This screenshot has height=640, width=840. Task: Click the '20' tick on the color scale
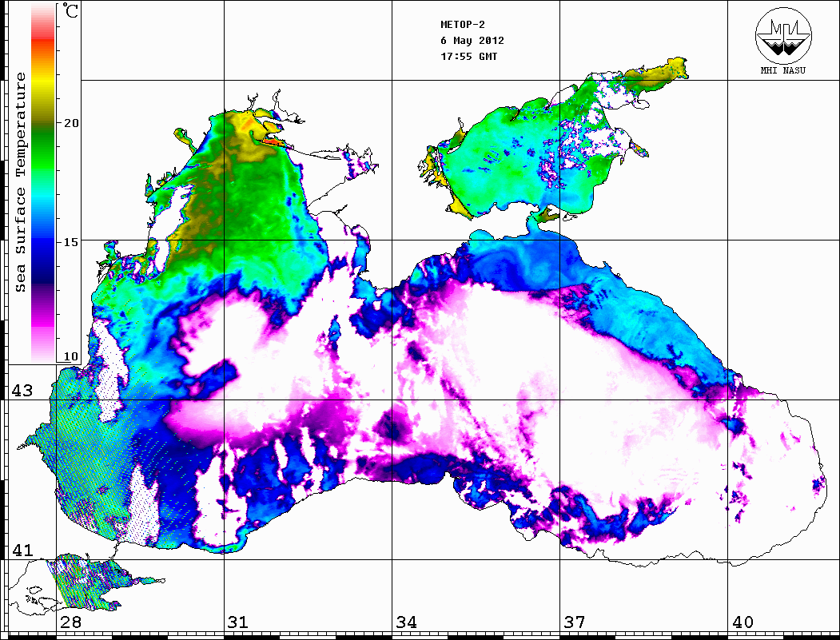(70, 123)
